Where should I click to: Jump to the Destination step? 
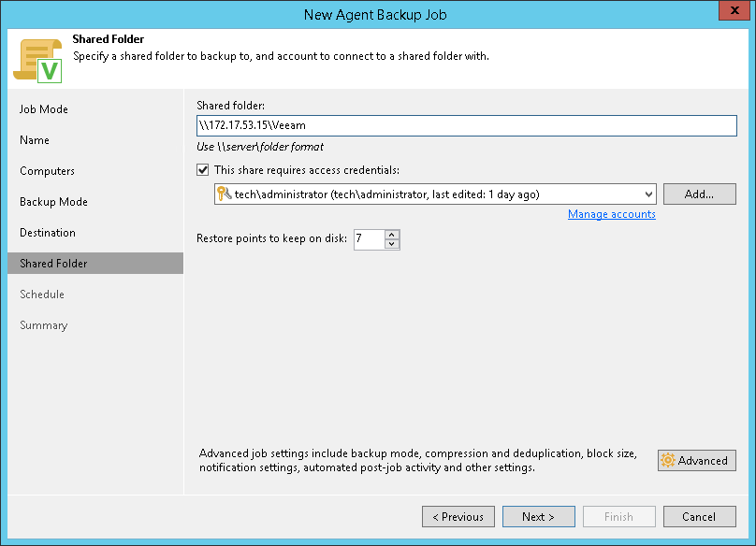[x=48, y=233]
